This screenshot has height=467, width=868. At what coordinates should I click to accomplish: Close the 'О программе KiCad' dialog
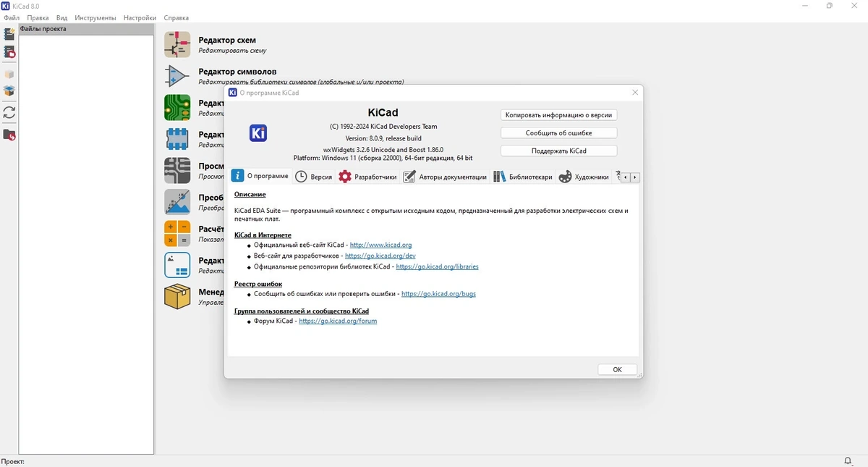click(635, 93)
